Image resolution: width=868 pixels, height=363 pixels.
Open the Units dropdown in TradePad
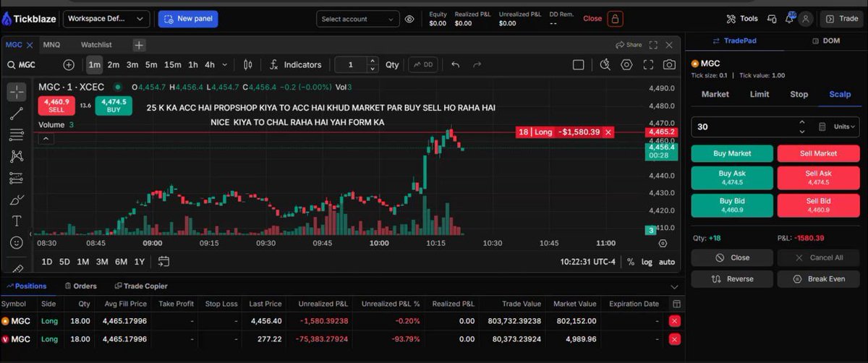[x=845, y=127]
